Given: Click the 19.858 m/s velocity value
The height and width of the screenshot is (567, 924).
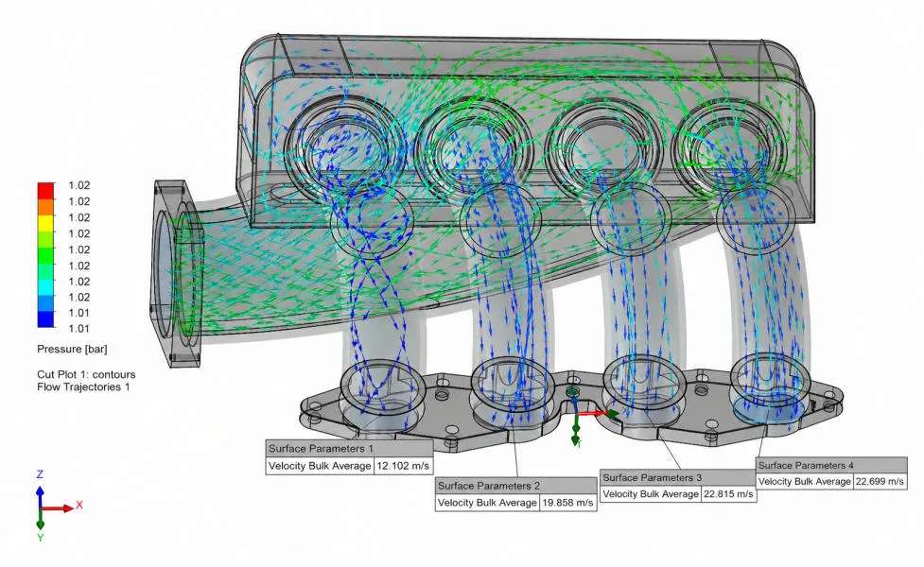Looking at the screenshot, I should point(568,503).
